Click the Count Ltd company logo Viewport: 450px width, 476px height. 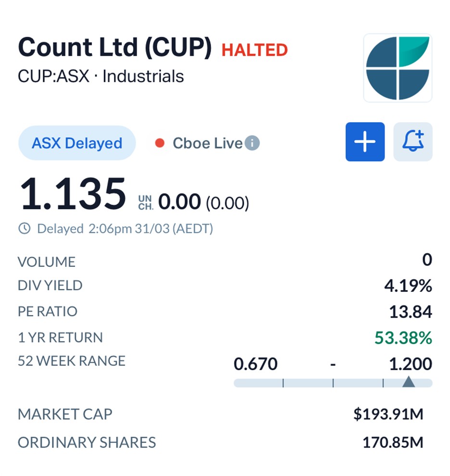398,68
